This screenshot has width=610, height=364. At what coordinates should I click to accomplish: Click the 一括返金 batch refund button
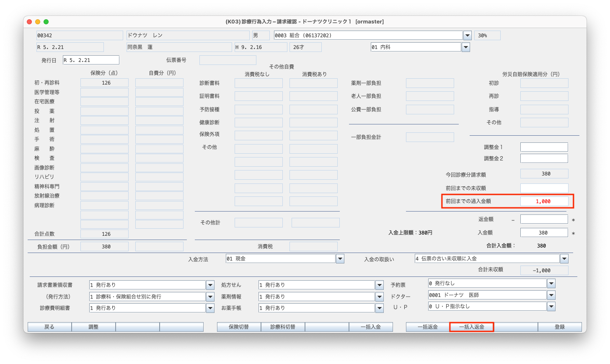428,327
